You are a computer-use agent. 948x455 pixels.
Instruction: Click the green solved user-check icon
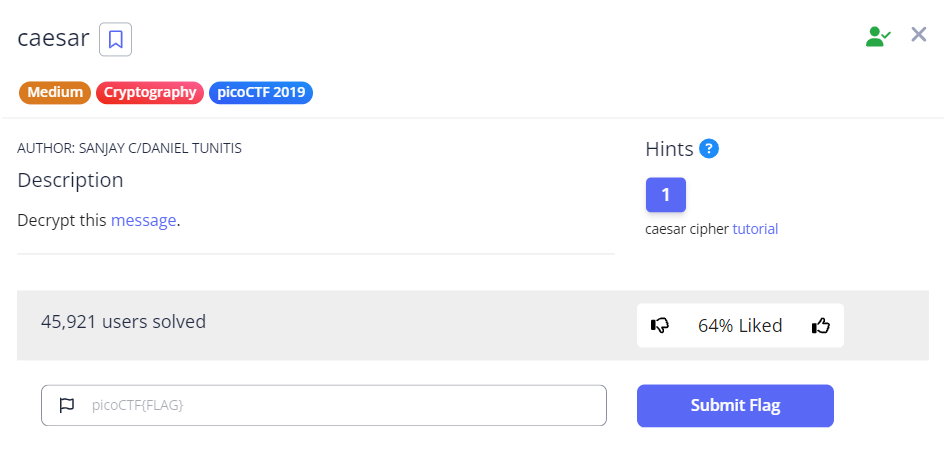click(x=878, y=37)
